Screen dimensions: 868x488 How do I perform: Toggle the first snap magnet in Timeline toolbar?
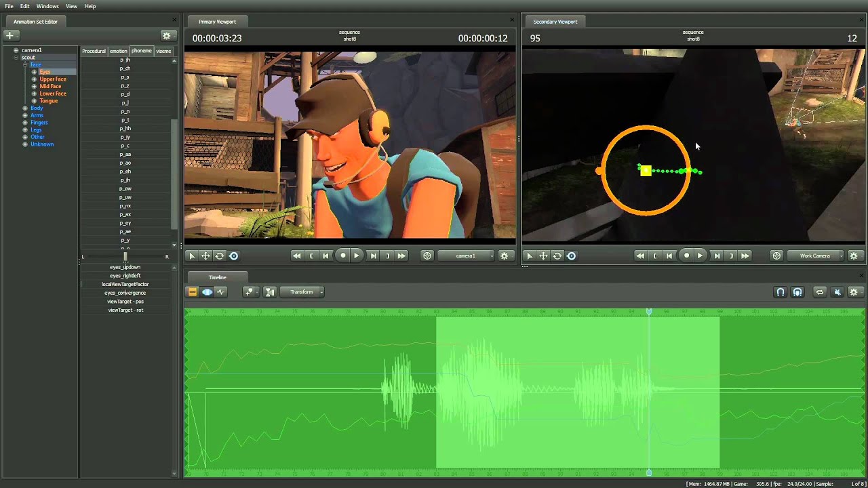click(x=781, y=292)
